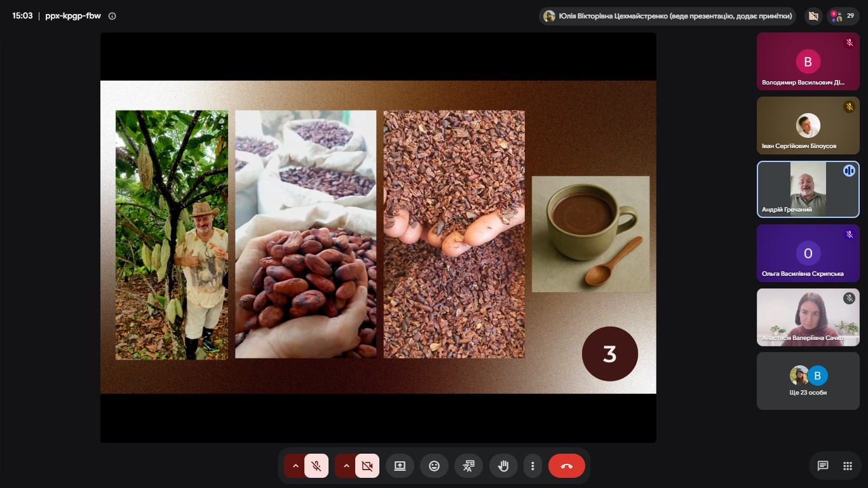Open participants list showing 29 people

pyautogui.click(x=843, y=16)
